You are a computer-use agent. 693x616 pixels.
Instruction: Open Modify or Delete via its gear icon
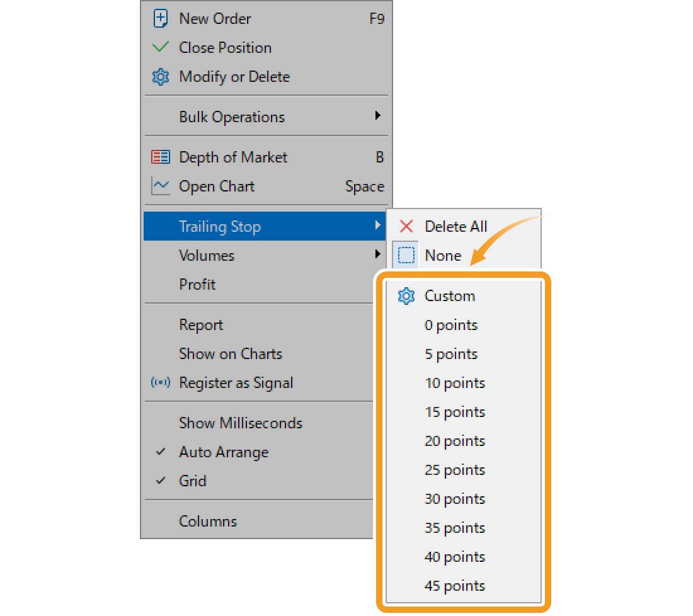(161, 76)
